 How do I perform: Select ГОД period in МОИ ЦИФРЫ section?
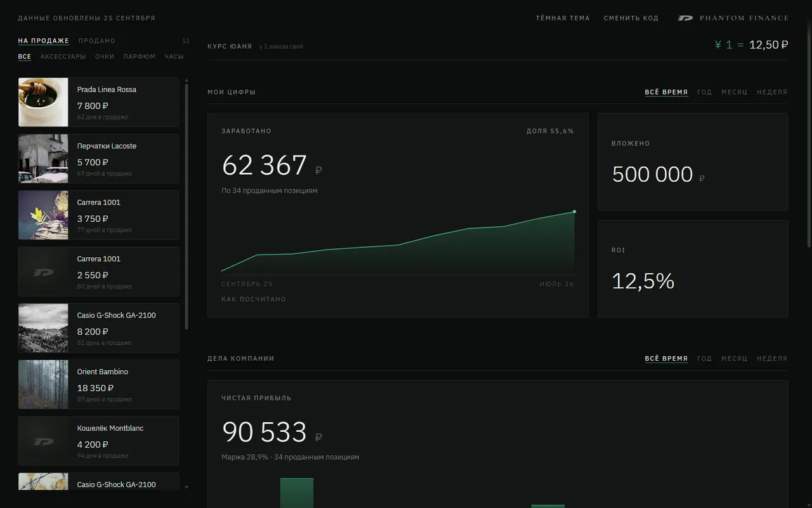[x=705, y=92]
